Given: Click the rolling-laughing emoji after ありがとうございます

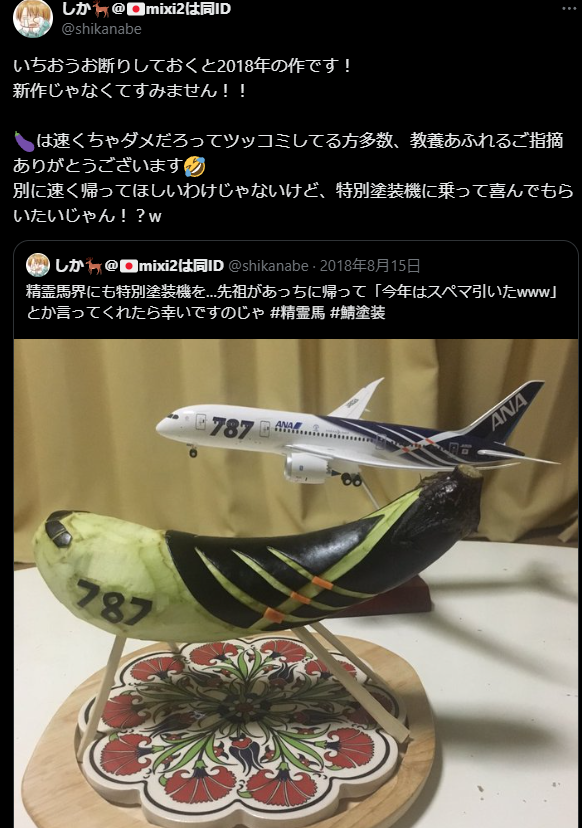Looking at the screenshot, I should [195, 166].
